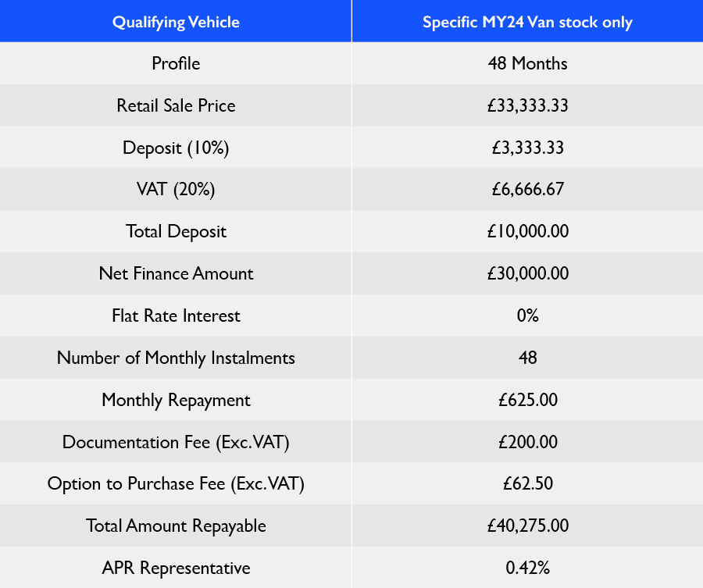Select the £62.50 option fee value
The width and height of the screenshot is (703, 588).
coord(527,484)
